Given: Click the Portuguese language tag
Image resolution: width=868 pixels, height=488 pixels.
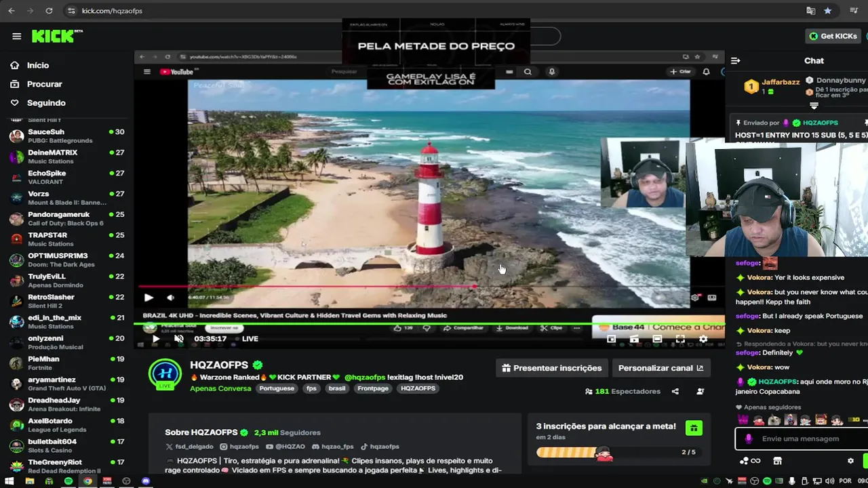Looking at the screenshot, I should click(x=277, y=388).
